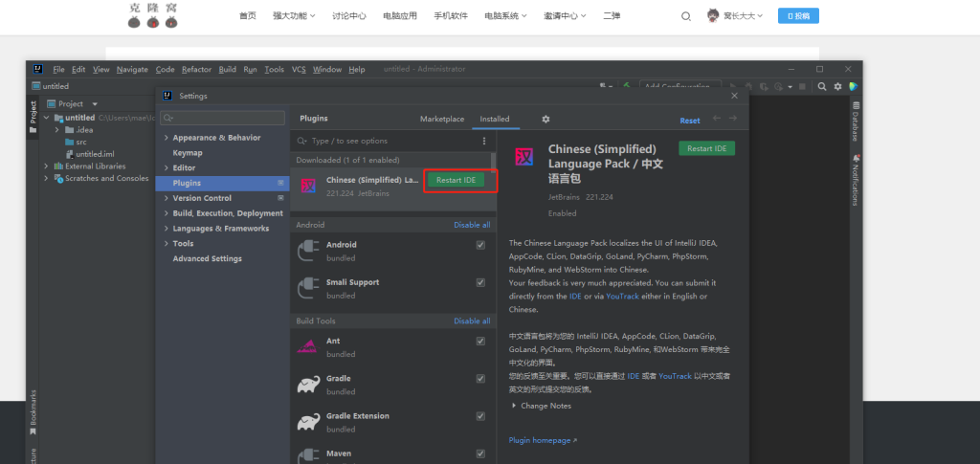Image resolution: width=980 pixels, height=464 pixels.
Task: Open the Notifications tool window on right strip
Action: tap(856, 181)
